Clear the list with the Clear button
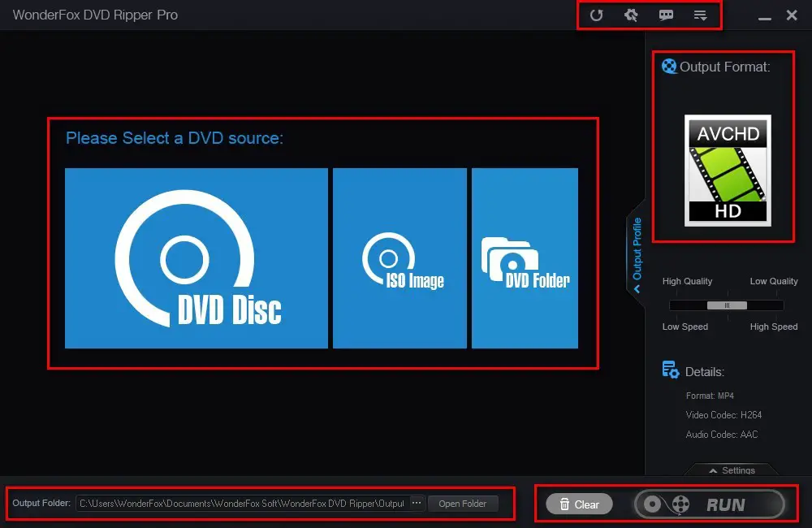812x528 pixels. click(x=580, y=504)
